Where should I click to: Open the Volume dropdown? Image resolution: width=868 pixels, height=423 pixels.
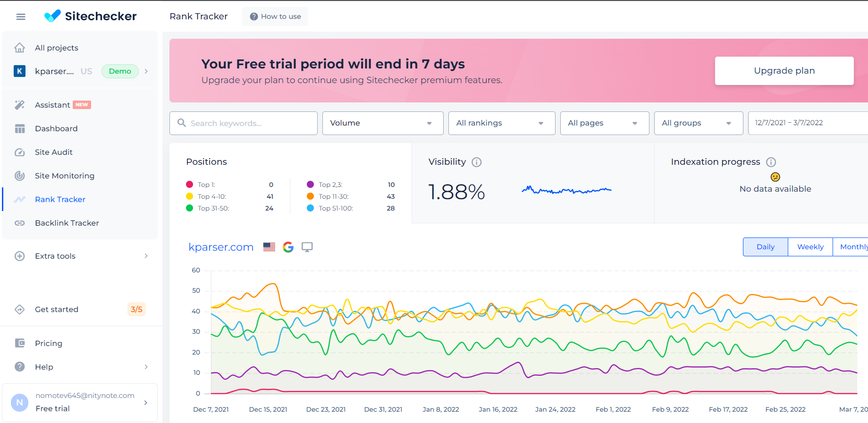point(383,123)
